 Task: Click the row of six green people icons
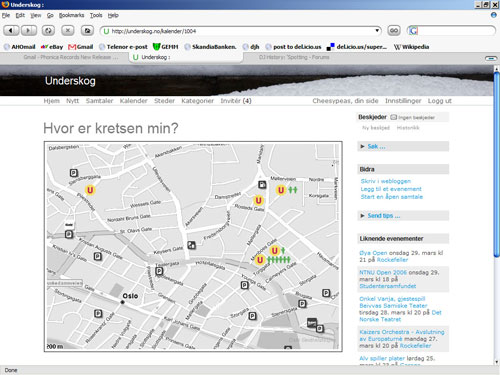point(279,260)
